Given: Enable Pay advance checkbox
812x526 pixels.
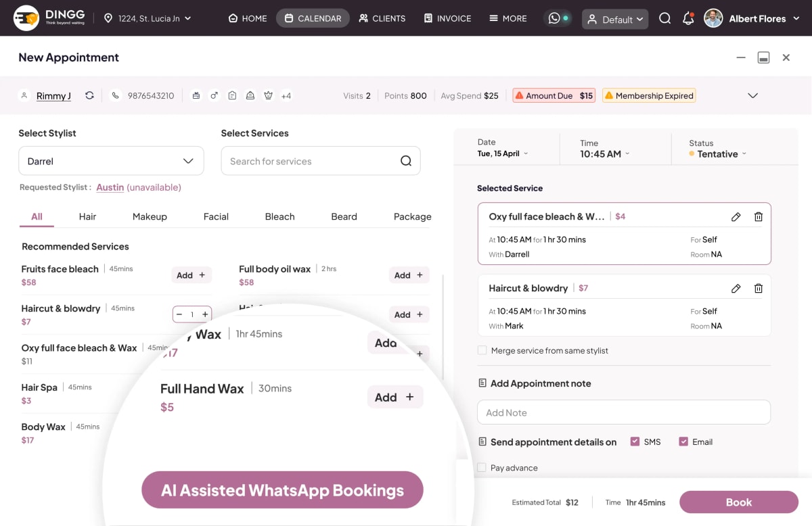Looking at the screenshot, I should (482, 468).
